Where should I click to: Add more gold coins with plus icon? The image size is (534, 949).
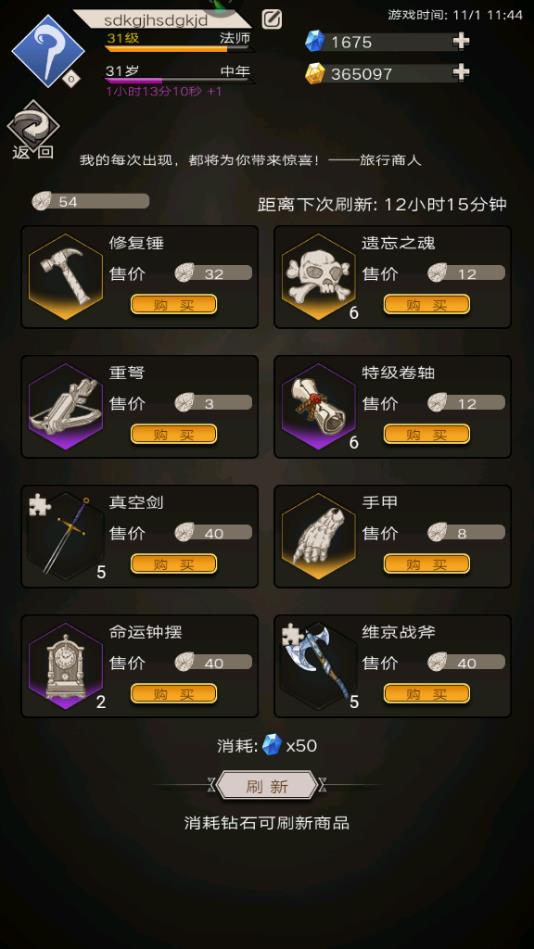tap(461, 73)
